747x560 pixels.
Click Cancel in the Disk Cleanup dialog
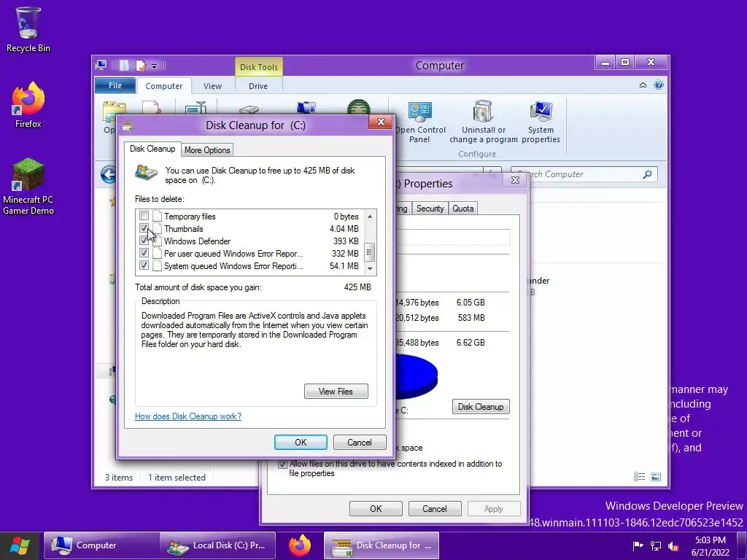click(x=359, y=443)
